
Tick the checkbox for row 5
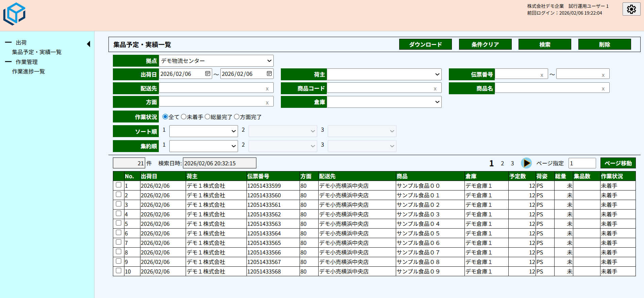point(119,223)
